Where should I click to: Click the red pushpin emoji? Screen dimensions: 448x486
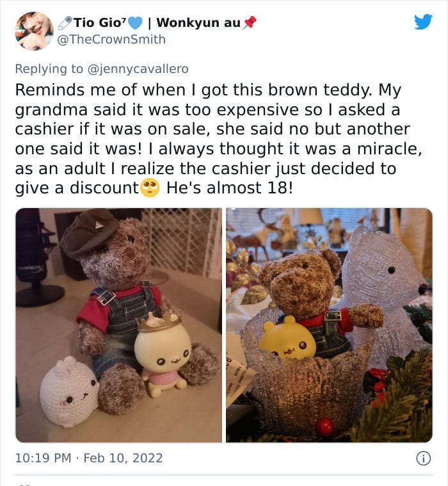click(250, 22)
